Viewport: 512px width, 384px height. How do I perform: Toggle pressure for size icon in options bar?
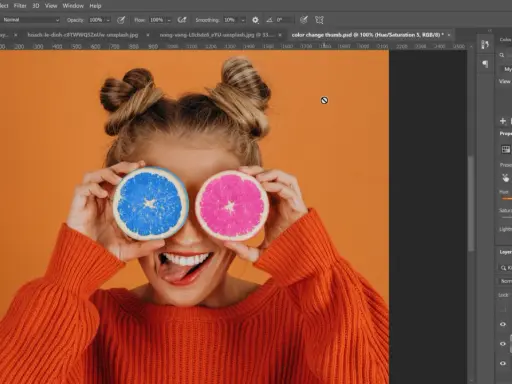[304, 20]
